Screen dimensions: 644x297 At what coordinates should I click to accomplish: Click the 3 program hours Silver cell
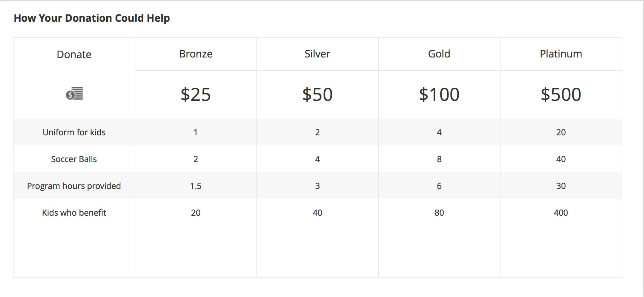[317, 186]
